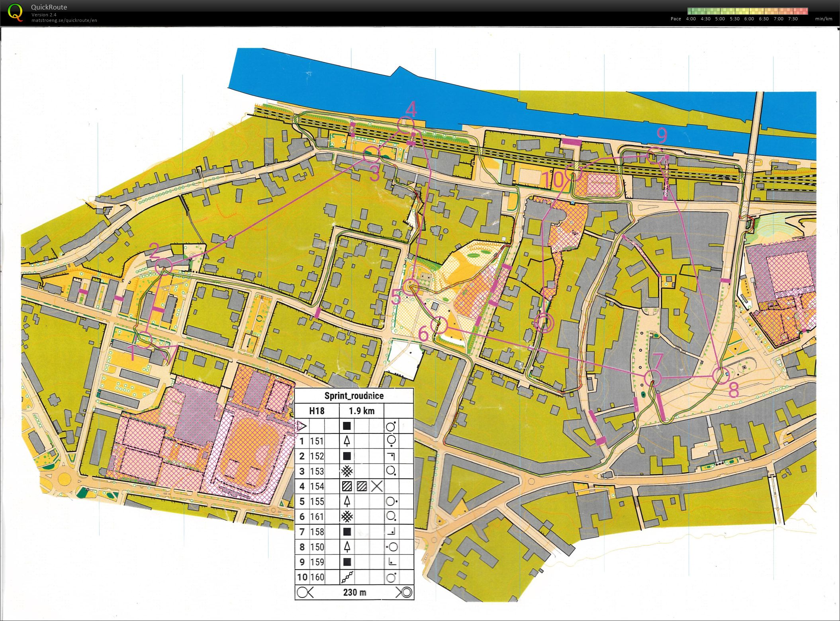Screen dimensions: 840x621
Task: Click the tree symbol for control 150
Action: pos(347,547)
